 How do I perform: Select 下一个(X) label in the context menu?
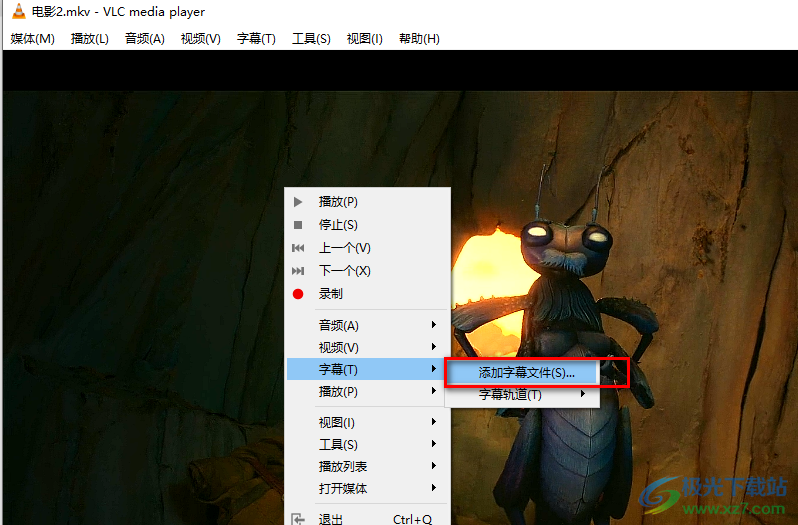345,271
